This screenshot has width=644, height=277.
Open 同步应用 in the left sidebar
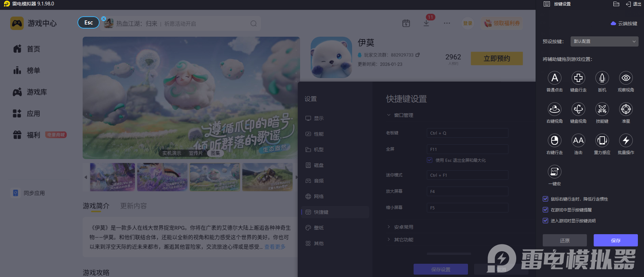click(28, 193)
